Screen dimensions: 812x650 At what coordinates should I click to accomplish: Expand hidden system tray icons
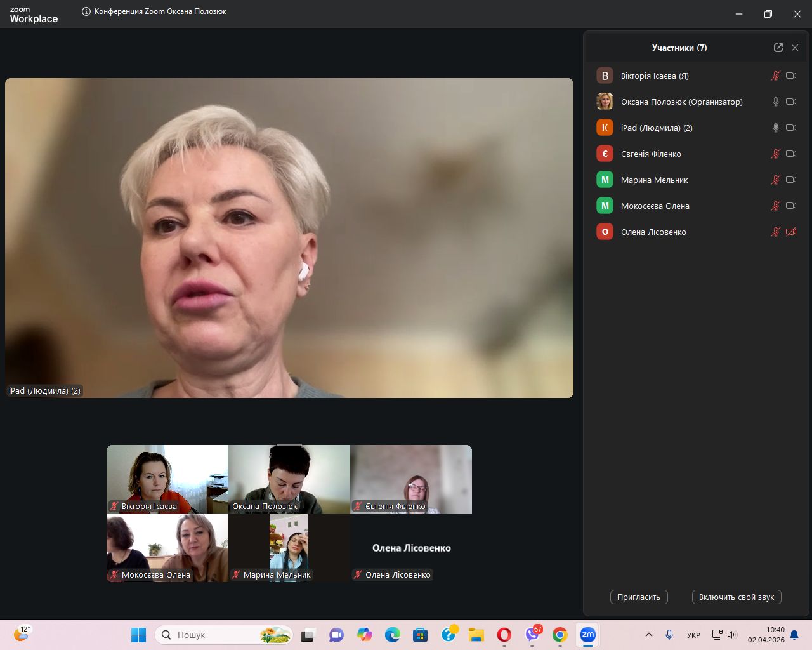click(x=648, y=635)
